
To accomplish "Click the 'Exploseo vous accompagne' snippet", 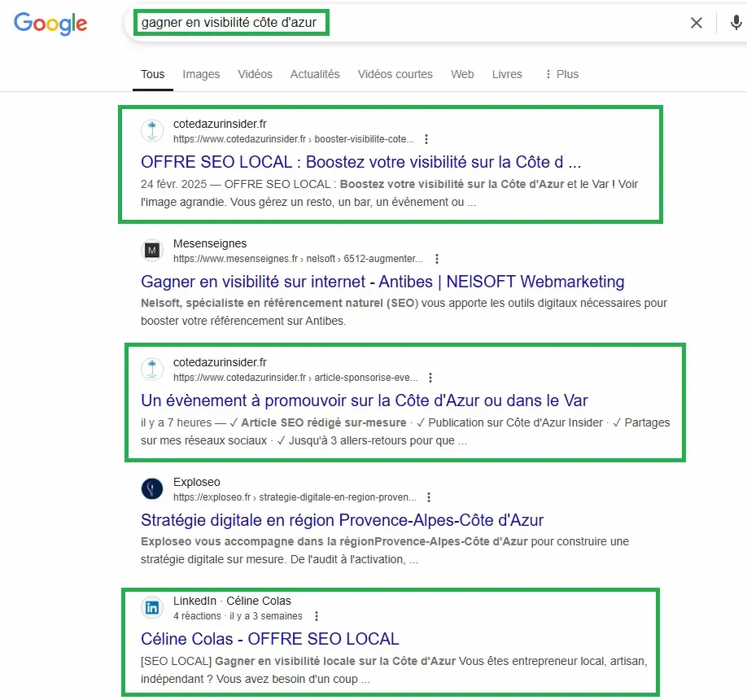I will tap(385, 550).
